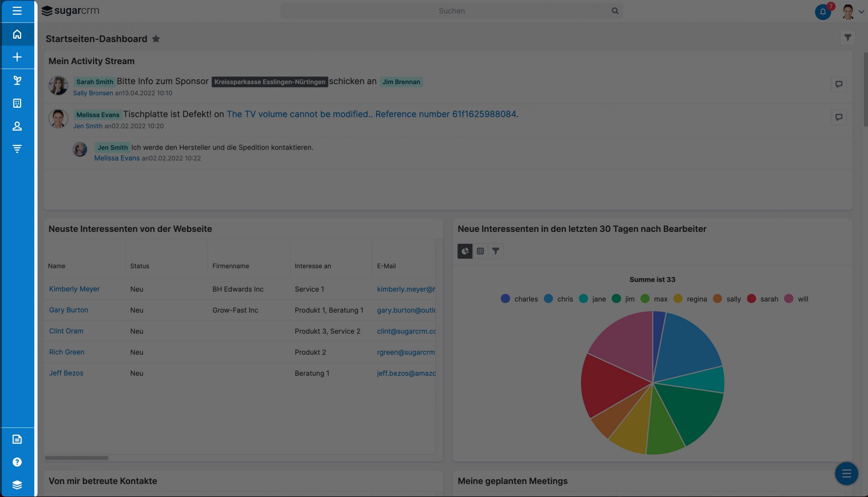
Task: Go to Home in sidebar
Action: (x=17, y=34)
